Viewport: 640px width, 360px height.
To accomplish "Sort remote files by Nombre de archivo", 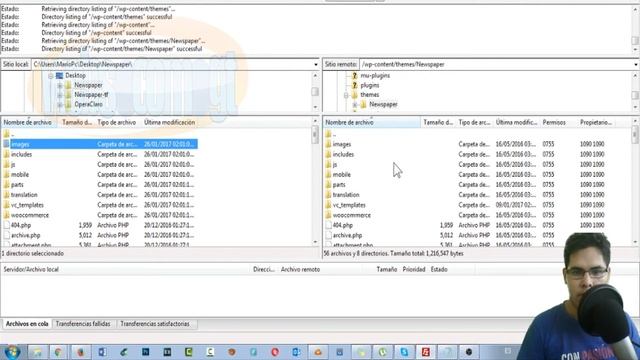I will click(x=371, y=122).
